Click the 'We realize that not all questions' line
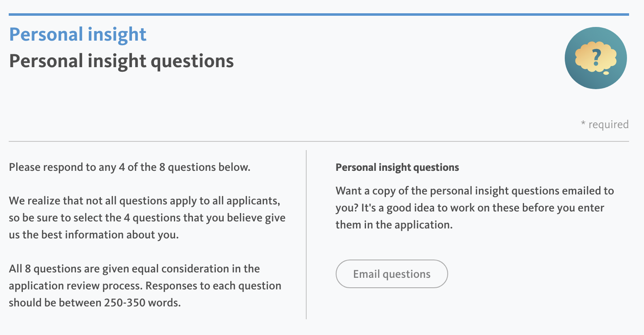 pos(144,201)
